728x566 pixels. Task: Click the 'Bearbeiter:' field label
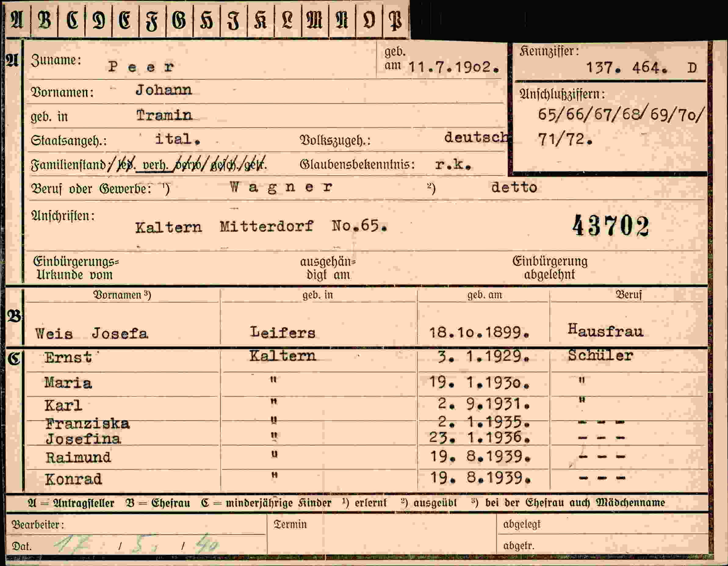38,525
